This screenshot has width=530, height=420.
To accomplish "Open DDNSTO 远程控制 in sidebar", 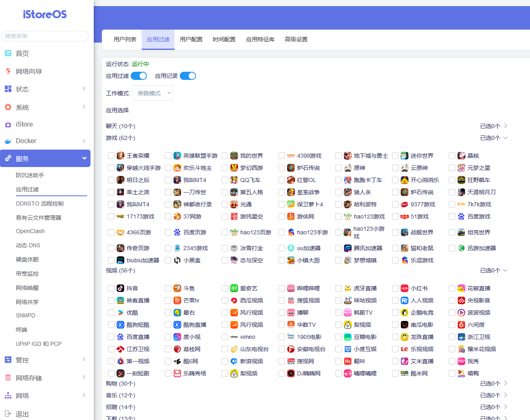I will [x=40, y=204].
